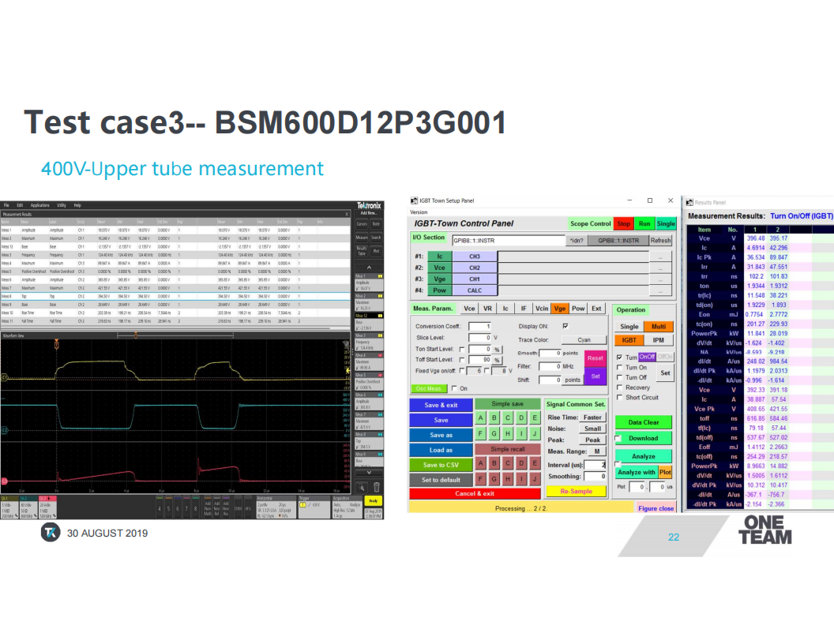This screenshot has width=834, height=644.
Task: Click the DVM button on oscilloscope
Action: [239, 508]
